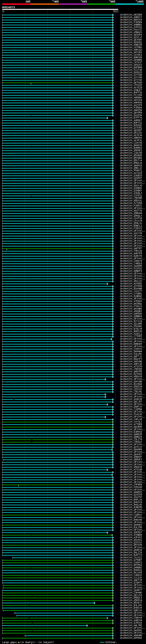This screenshot has height=644, width=146.
Task: Pick hit UniRef100_A7Y7Q9
Action: point(131,75)
